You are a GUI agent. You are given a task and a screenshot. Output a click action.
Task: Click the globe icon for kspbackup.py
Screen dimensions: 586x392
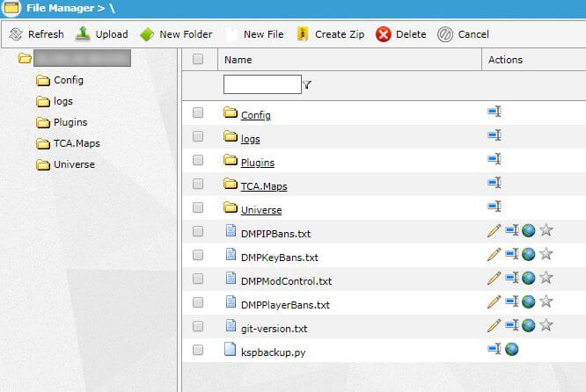click(x=511, y=349)
